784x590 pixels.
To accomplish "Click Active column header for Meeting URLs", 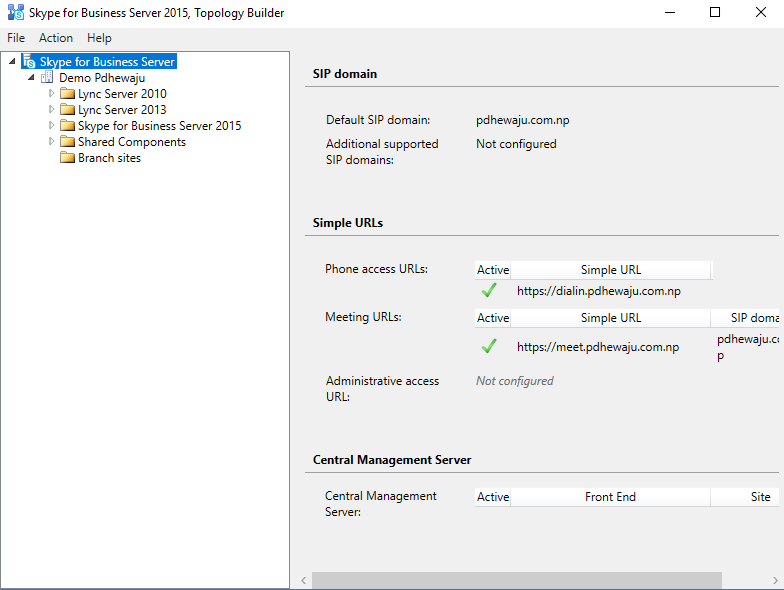I will point(492,318).
